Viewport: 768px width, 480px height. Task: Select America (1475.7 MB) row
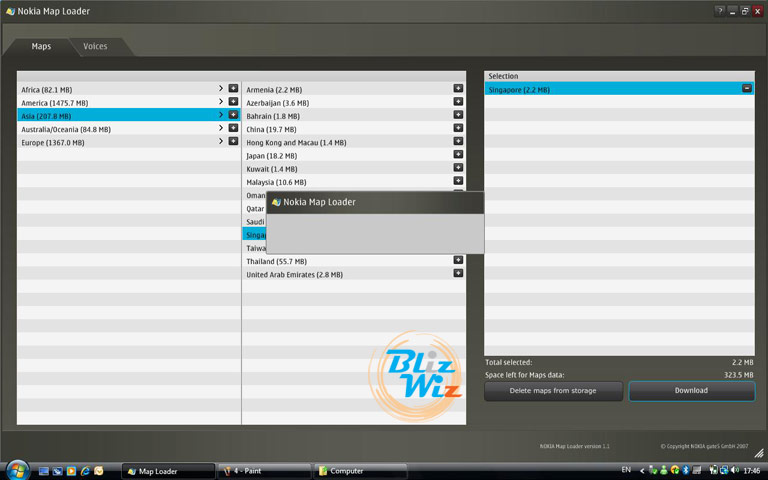(x=128, y=102)
